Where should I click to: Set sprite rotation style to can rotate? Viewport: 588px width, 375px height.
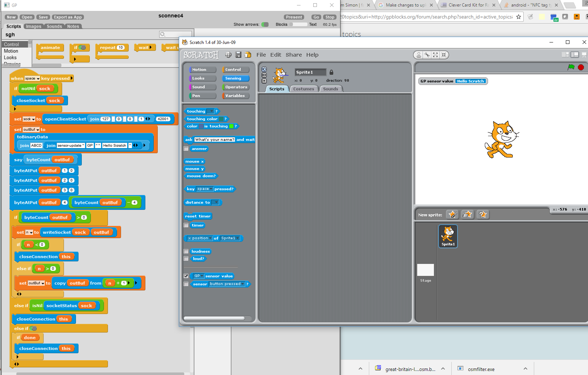pyautogui.click(x=264, y=69)
